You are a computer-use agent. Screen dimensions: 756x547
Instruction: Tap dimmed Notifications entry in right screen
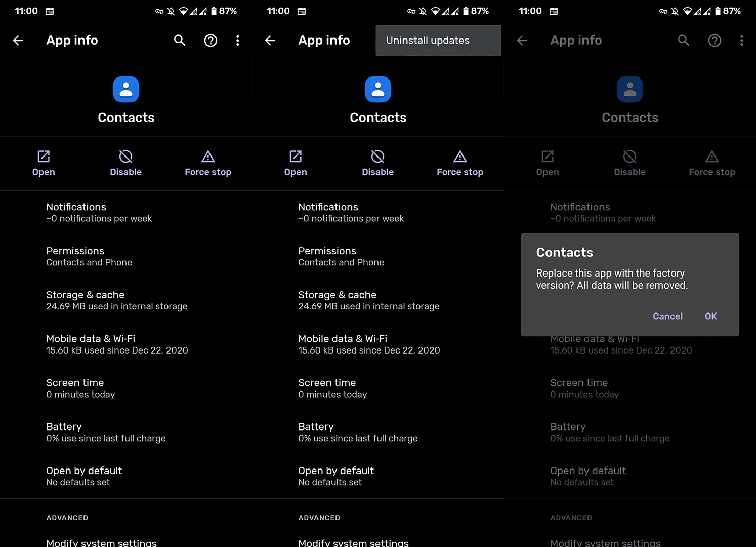(x=630, y=213)
